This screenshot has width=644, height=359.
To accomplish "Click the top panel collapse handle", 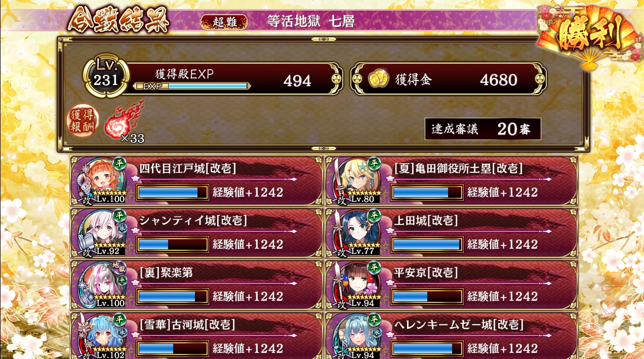I will pyautogui.click(x=323, y=38).
